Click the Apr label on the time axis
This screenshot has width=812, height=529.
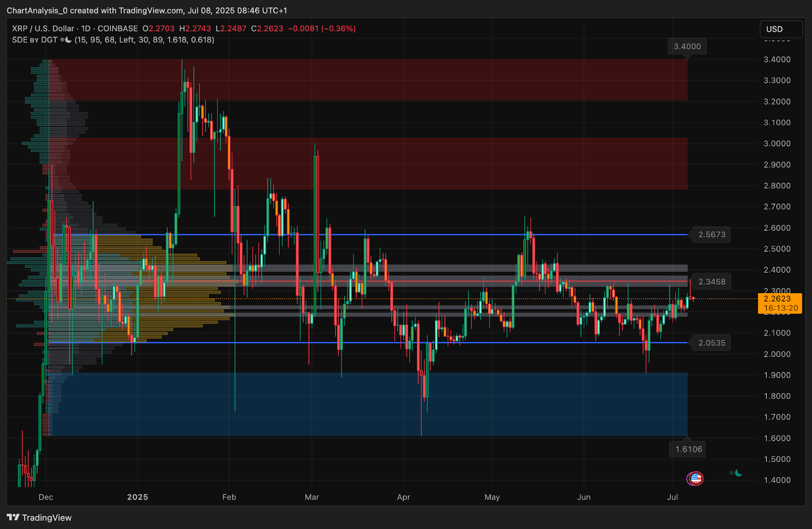pyautogui.click(x=403, y=497)
